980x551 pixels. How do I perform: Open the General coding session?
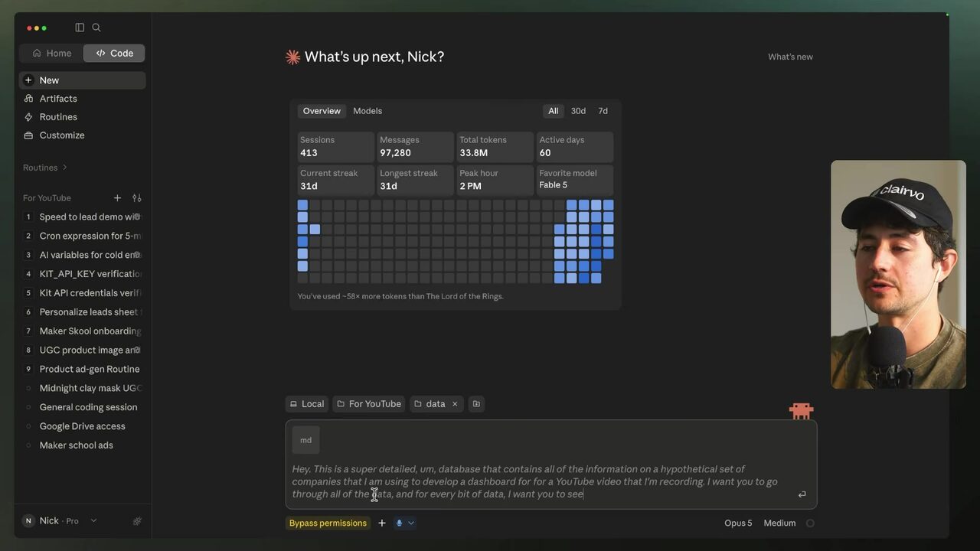[x=83, y=408]
